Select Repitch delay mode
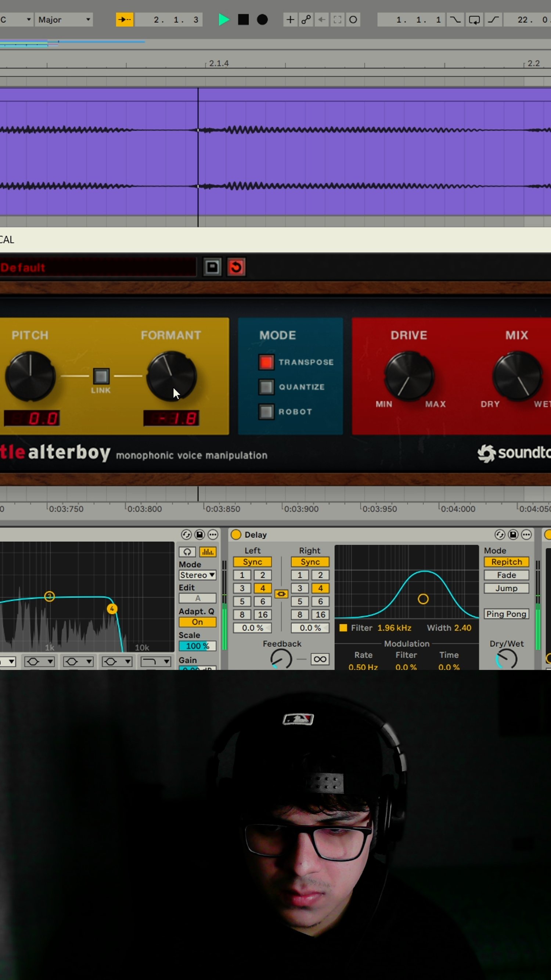551x980 pixels. pyautogui.click(x=507, y=562)
